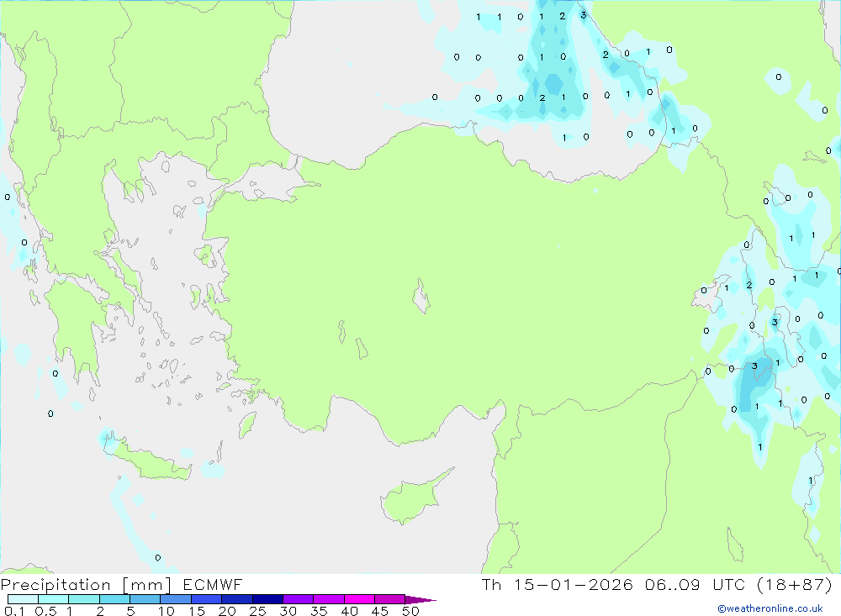The width and height of the screenshot is (841, 616).
Task: Select the 0.5–1 mm legend color swatch
Action: point(54,599)
